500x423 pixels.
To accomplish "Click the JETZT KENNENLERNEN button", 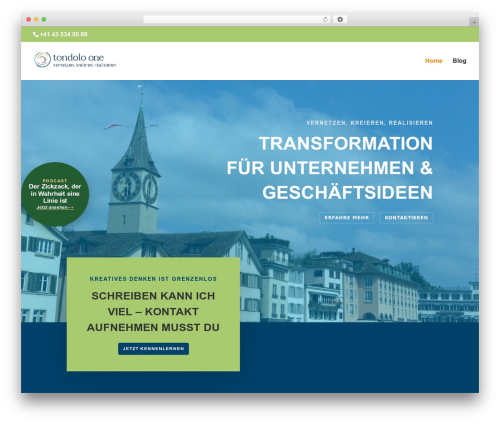I will (x=153, y=349).
